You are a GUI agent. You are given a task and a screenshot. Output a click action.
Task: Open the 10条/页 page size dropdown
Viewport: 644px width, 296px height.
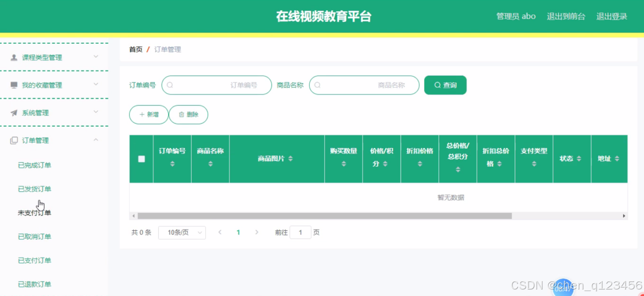(182, 232)
